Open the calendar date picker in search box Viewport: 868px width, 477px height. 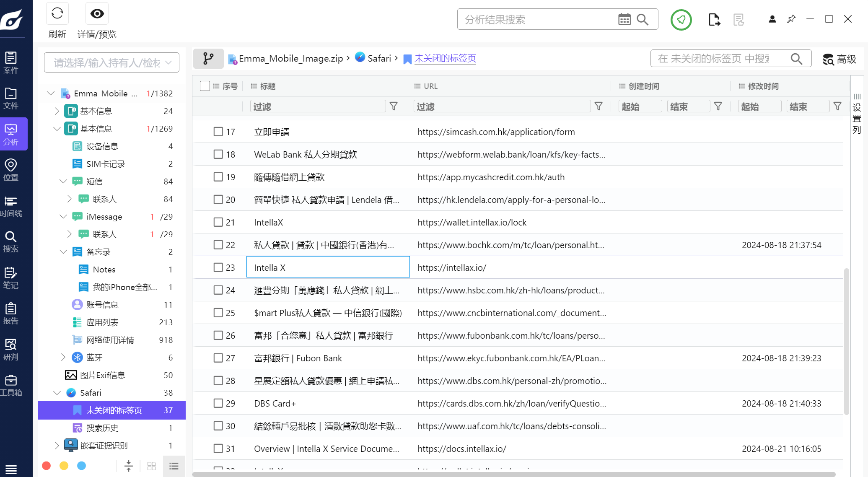pos(624,19)
